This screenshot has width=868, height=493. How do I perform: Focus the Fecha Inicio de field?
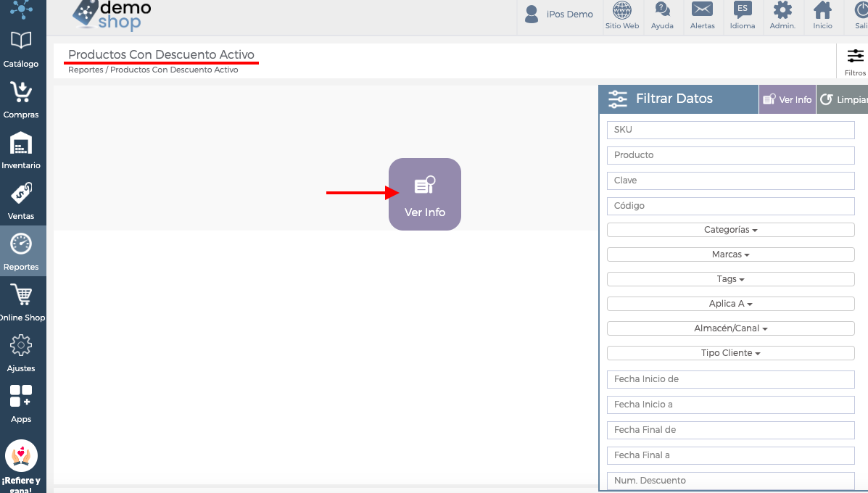pyautogui.click(x=731, y=380)
